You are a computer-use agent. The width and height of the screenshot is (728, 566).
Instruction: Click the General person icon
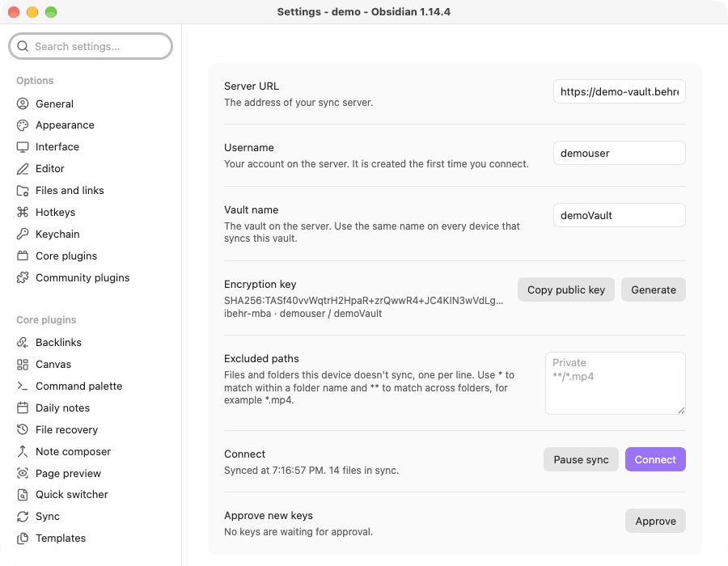tap(23, 103)
